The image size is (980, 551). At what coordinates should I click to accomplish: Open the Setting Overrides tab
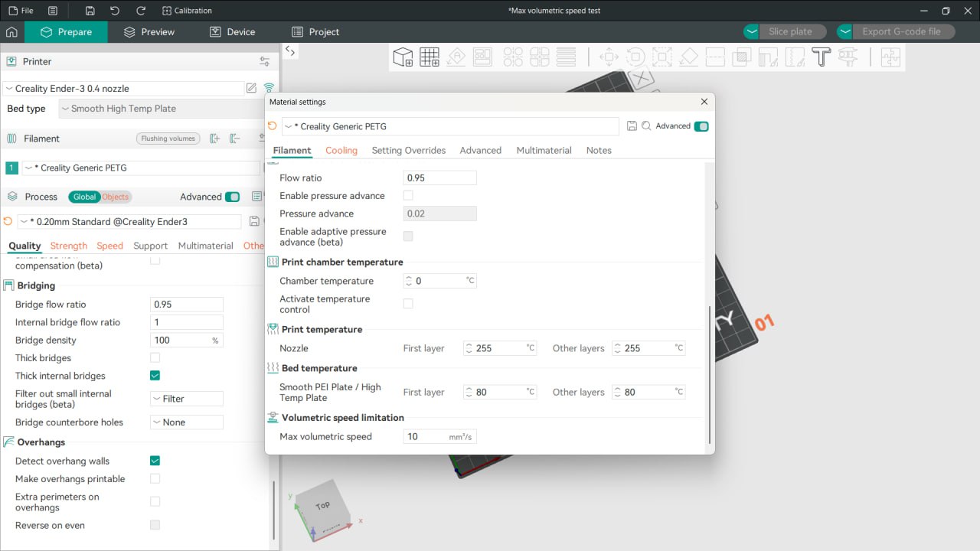[x=409, y=150]
